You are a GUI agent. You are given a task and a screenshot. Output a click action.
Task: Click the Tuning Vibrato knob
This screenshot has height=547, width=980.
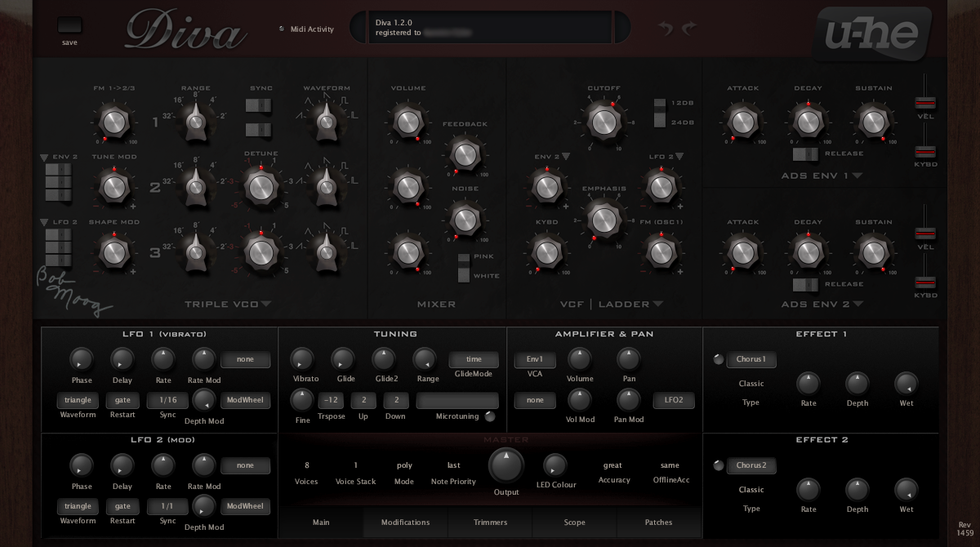[301, 358]
